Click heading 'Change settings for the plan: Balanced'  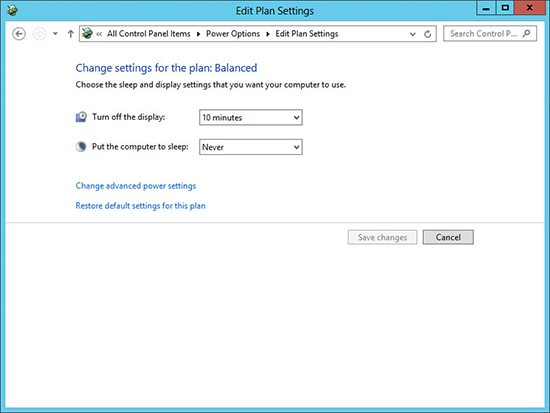tap(166, 68)
